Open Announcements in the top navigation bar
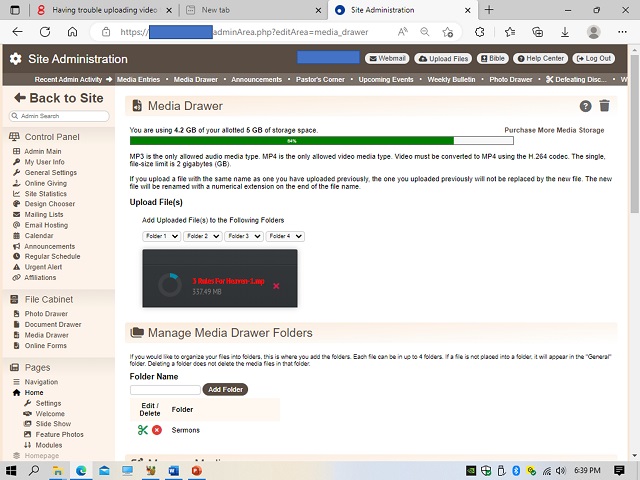This screenshot has width=640, height=480. (x=257, y=80)
